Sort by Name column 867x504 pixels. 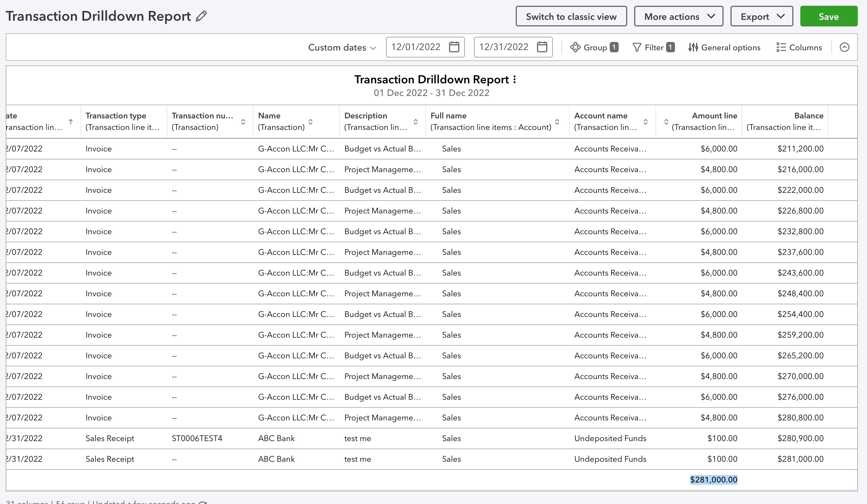tap(310, 122)
